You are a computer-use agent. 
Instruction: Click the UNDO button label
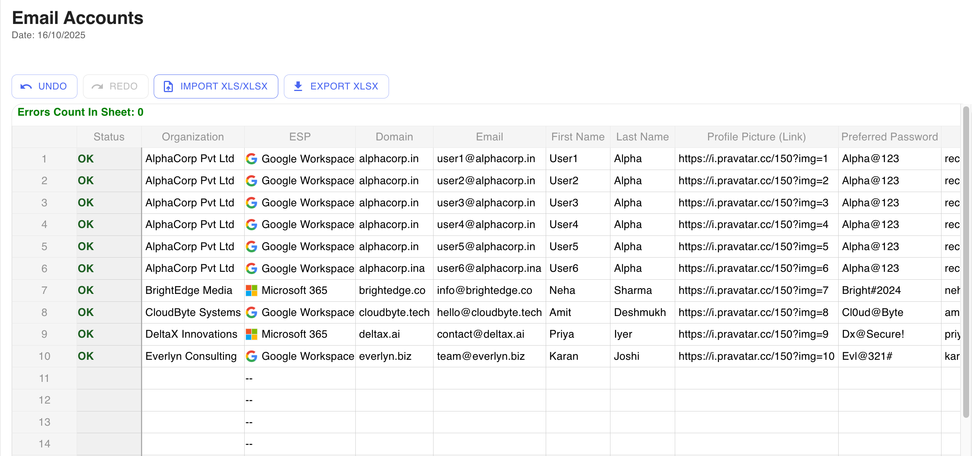pyautogui.click(x=52, y=86)
